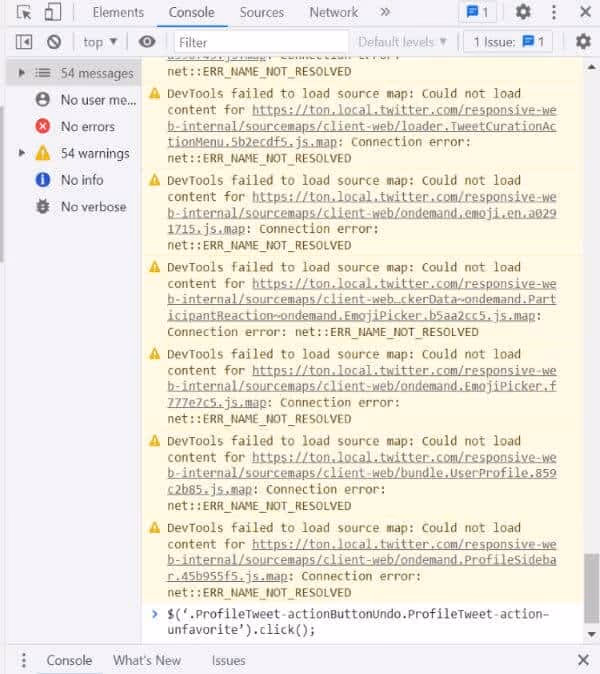Click the 1 Issue link in console toolbar
The image size is (600, 674).
pos(508,42)
